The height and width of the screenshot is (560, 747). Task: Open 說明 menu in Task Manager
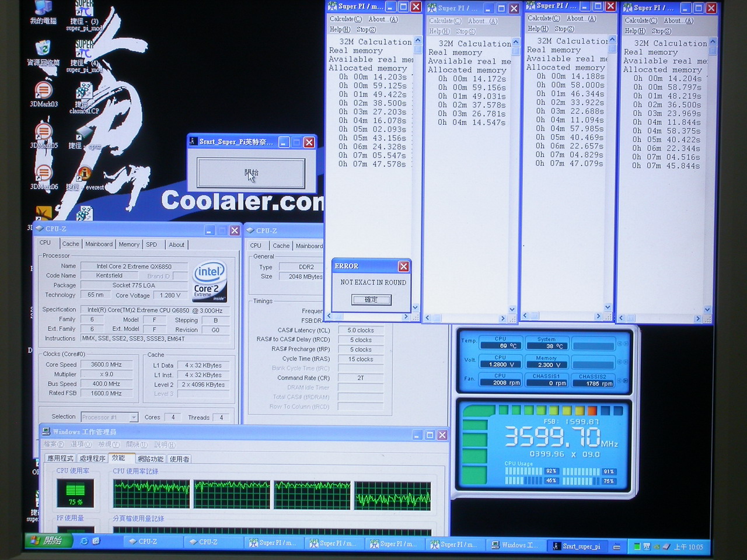click(165, 444)
